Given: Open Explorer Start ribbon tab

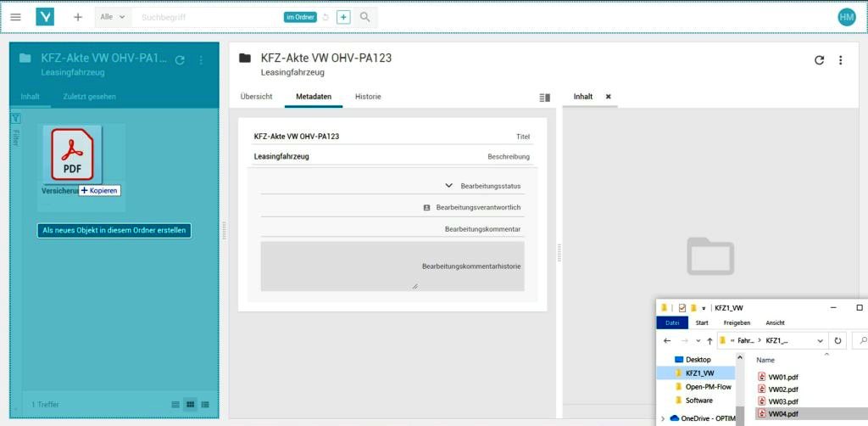Looking at the screenshot, I should click(x=702, y=322).
